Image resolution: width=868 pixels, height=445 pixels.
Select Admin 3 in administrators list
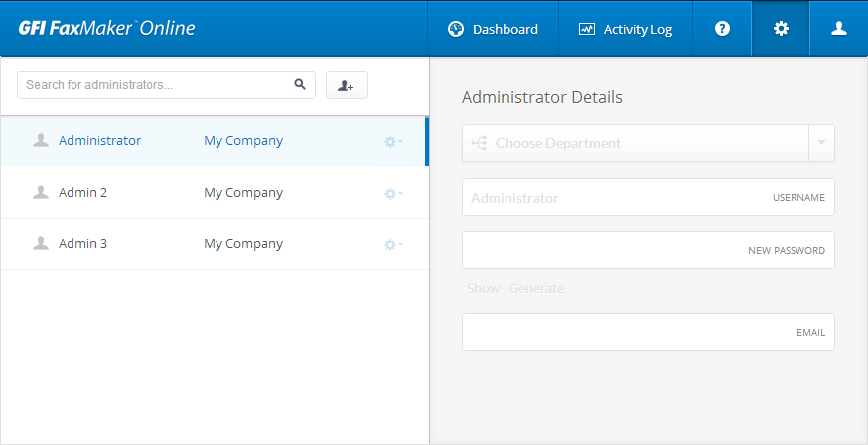215,244
